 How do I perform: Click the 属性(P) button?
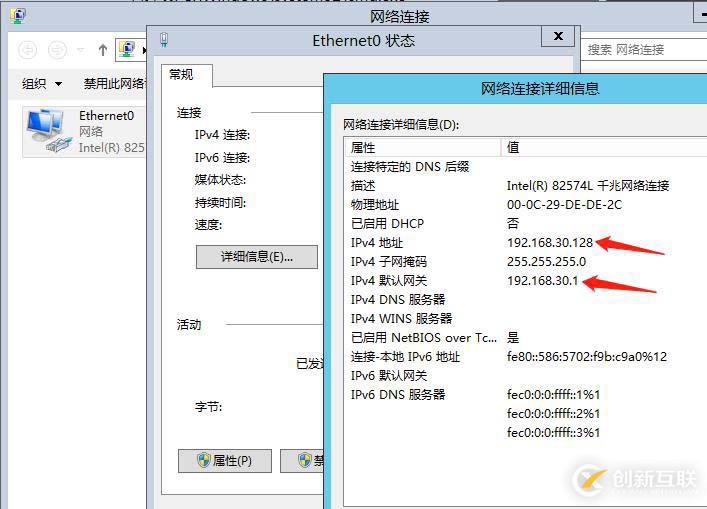point(225,461)
